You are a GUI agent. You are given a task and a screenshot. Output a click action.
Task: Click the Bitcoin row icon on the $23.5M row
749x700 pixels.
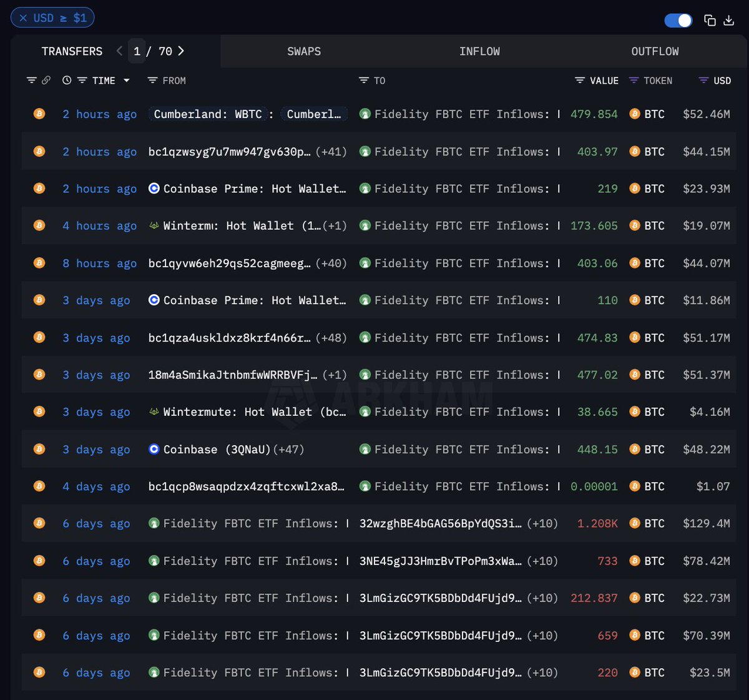[39, 673]
